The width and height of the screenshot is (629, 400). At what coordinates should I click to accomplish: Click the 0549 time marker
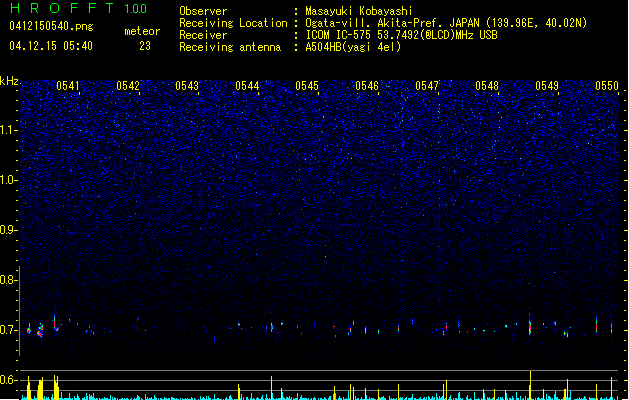click(x=547, y=86)
